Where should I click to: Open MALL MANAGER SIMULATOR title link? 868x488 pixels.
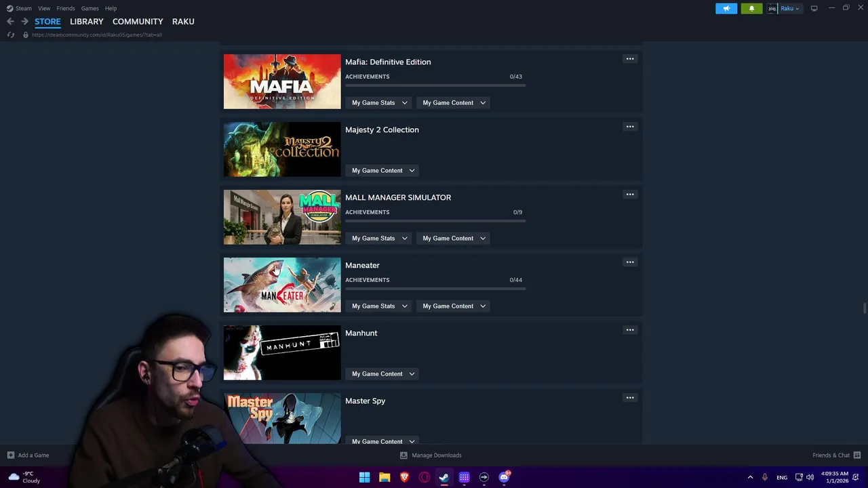(398, 197)
